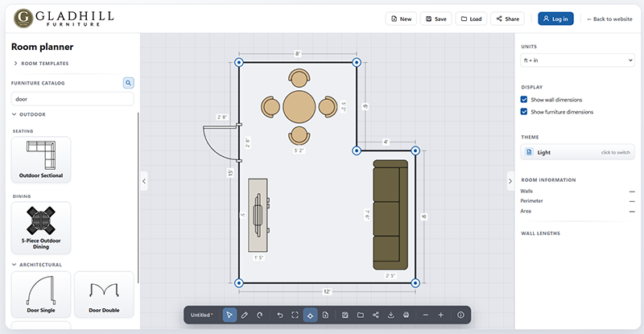Open the units ft + in dropdown

click(577, 60)
